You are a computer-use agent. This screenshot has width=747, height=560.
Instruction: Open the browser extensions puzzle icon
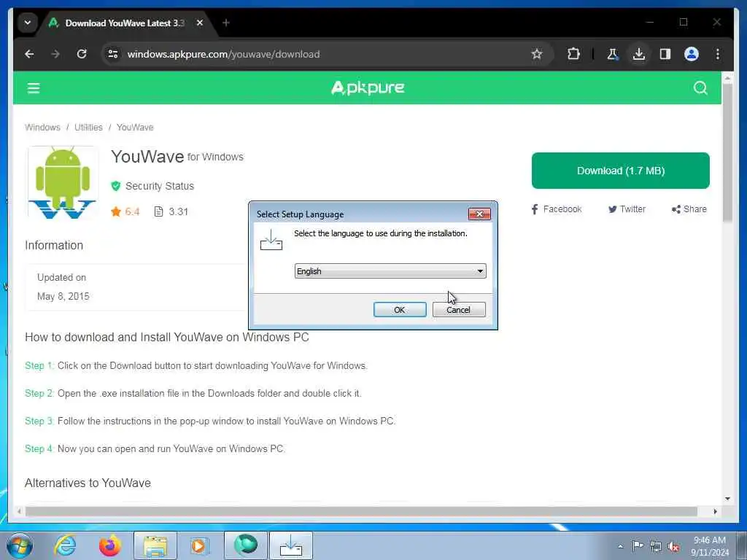(x=573, y=54)
